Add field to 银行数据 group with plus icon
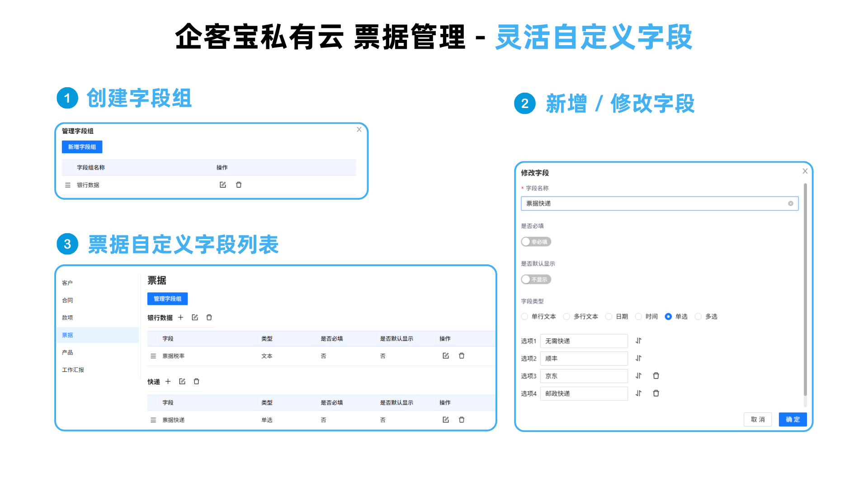The width and height of the screenshot is (868, 488). (180, 317)
